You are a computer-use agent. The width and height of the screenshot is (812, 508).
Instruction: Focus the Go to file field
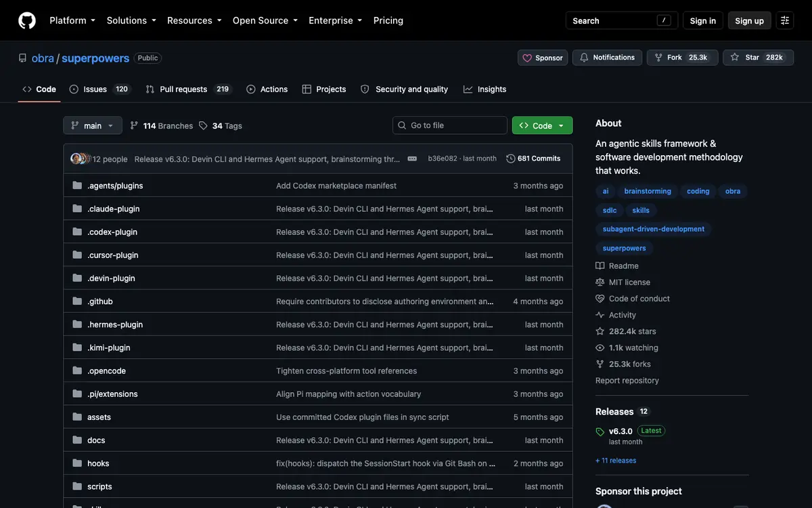[x=450, y=125]
